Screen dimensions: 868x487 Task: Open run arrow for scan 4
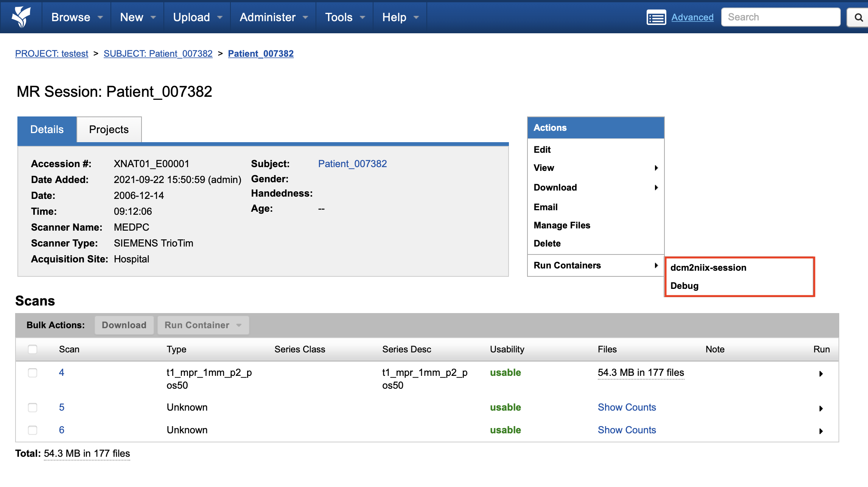coord(821,374)
